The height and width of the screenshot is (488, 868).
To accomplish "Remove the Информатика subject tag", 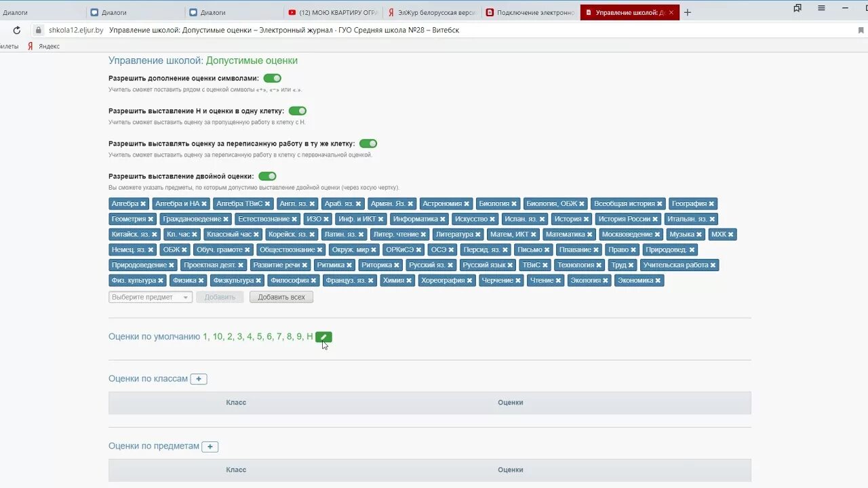I will click(443, 220).
